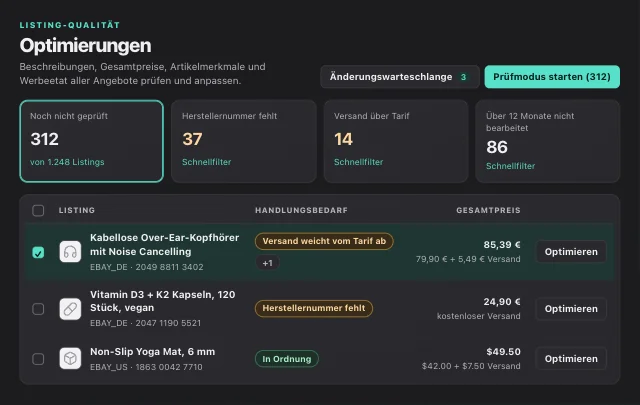
Task: Click the LISTING-QUALITÄT section label
Action: [x=70, y=25]
